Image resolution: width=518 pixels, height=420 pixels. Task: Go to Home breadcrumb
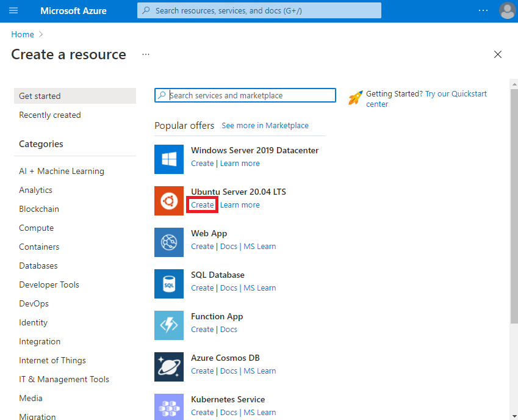click(x=23, y=34)
